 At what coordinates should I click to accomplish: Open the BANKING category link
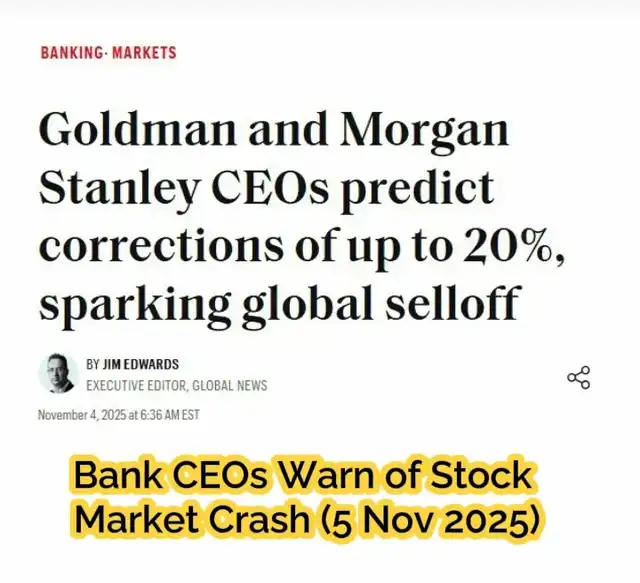(x=72, y=52)
